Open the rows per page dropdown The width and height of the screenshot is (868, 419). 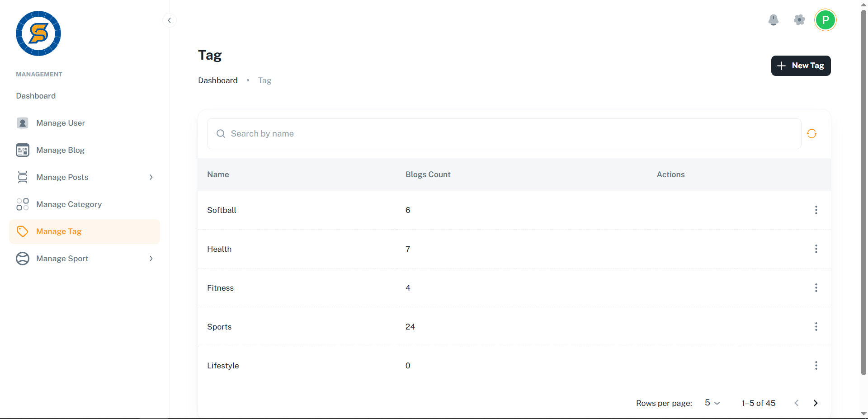pos(712,403)
